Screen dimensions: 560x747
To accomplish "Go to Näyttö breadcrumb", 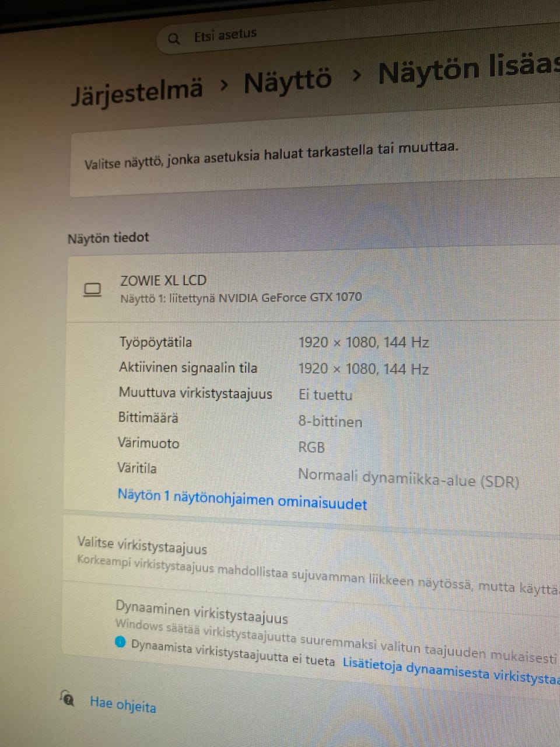I will point(288,81).
